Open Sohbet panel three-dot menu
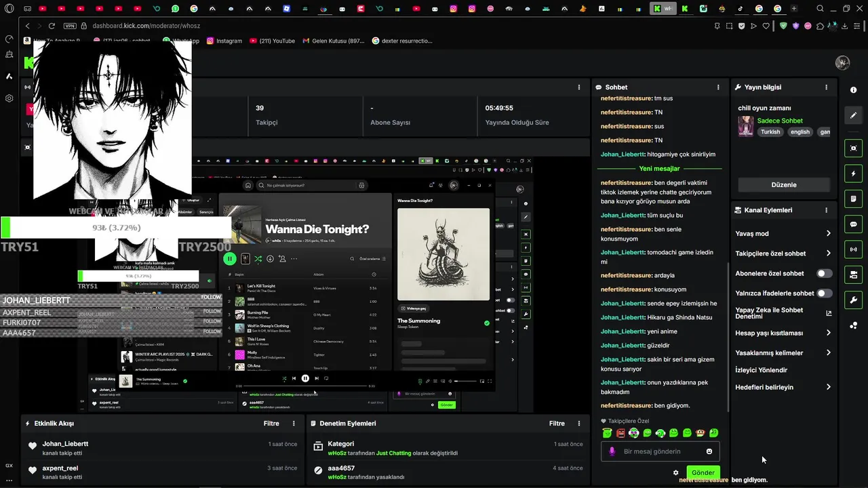Image resolution: width=868 pixels, height=488 pixels. coord(718,87)
